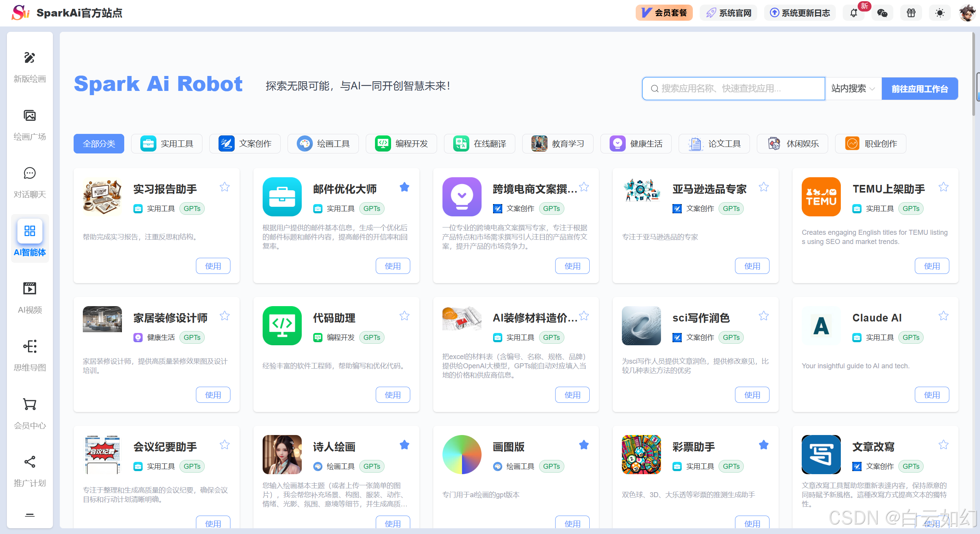Toggle light/dark theme sun icon
980x534 pixels.
click(x=940, y=13)
